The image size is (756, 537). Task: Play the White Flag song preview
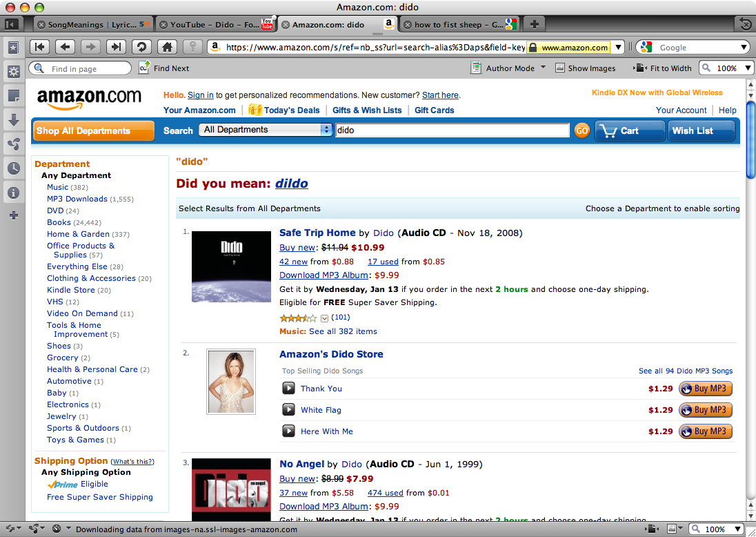(288, 409)
